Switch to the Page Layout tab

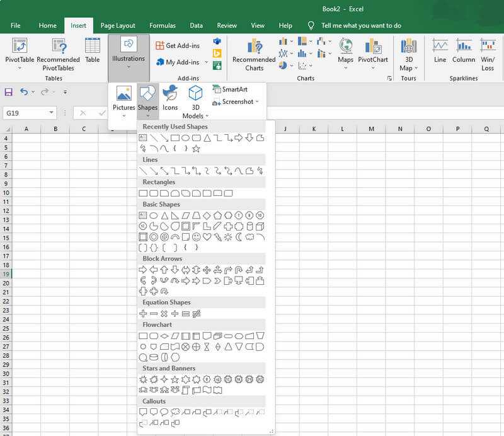(118, 25)
